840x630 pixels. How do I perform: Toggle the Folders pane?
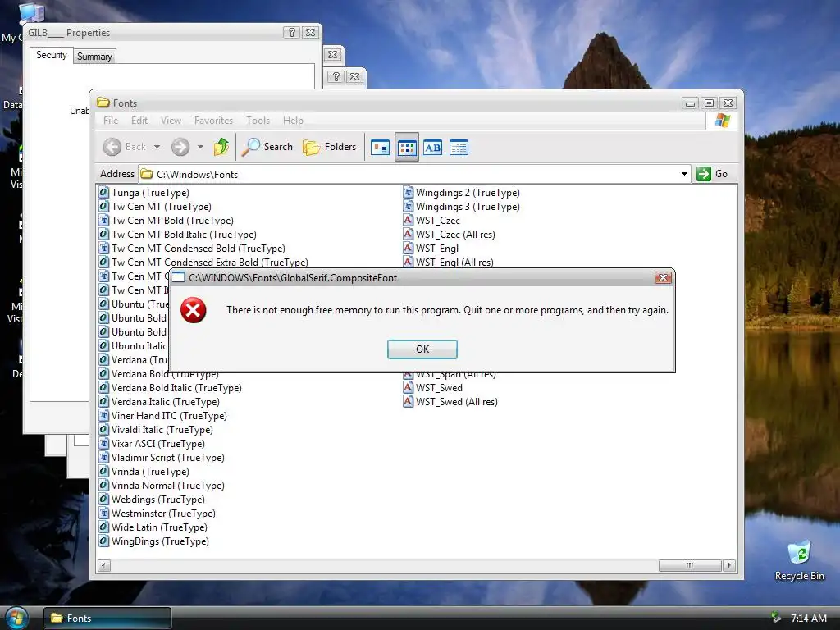click(x=329, y=147)
